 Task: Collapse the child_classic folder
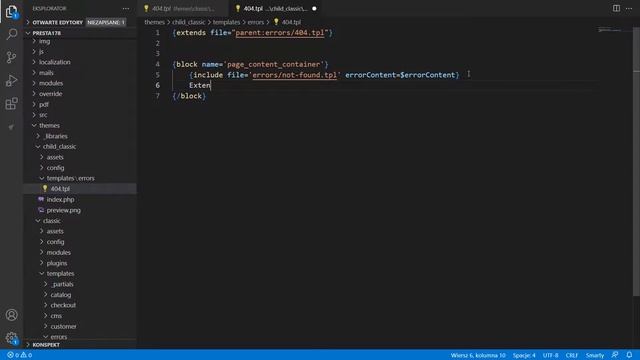[x=59, y=147]
